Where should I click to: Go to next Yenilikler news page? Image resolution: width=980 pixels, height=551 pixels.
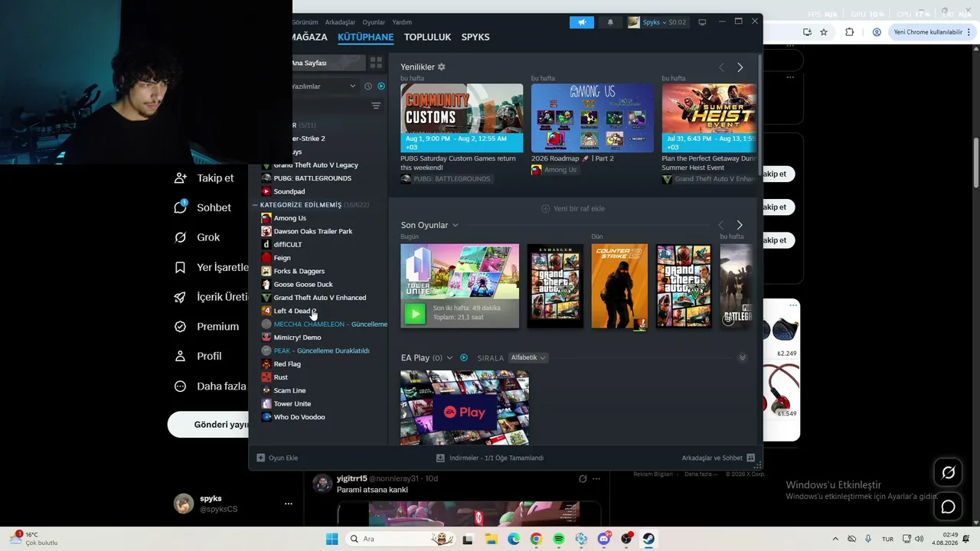click(x=740, y=67)
